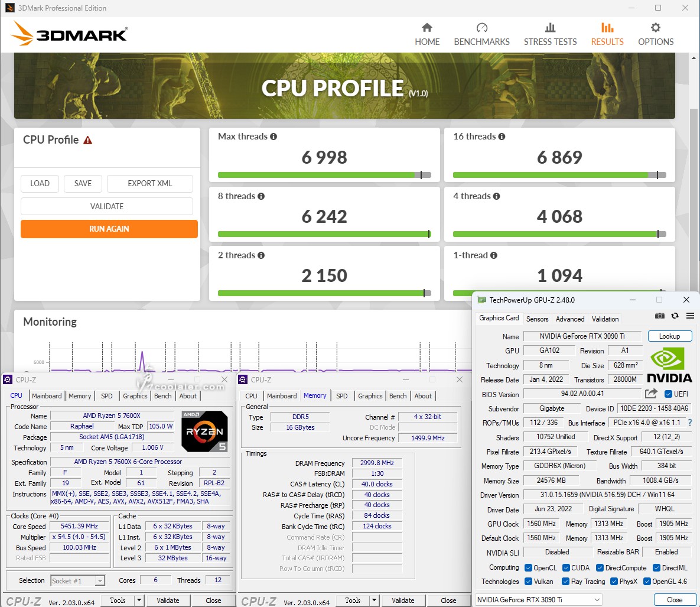Toggle the PhysX checkbox
The image size is (700, 607).
click(x=614, y=581)
